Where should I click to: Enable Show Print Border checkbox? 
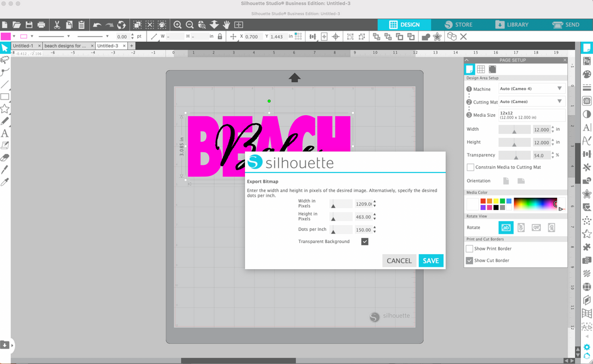click(469, 249)
